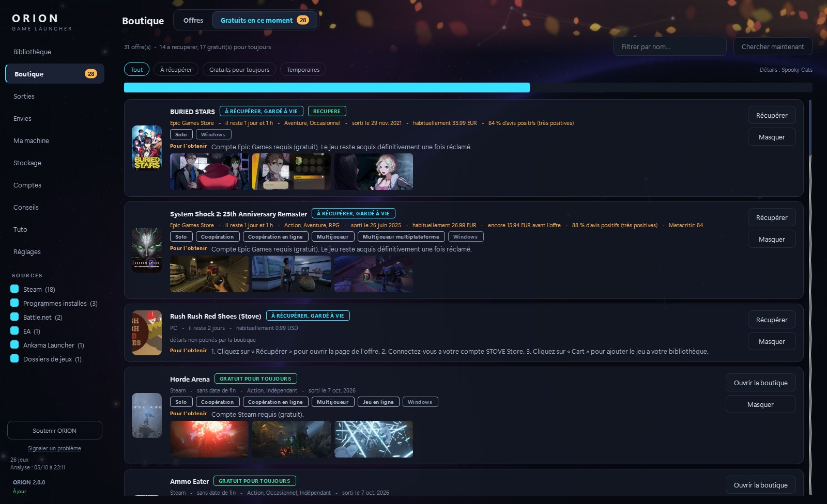This screenshot has width=827, height=504.
Task: Click the Buried Stars cover art
Action: [147, 148]
